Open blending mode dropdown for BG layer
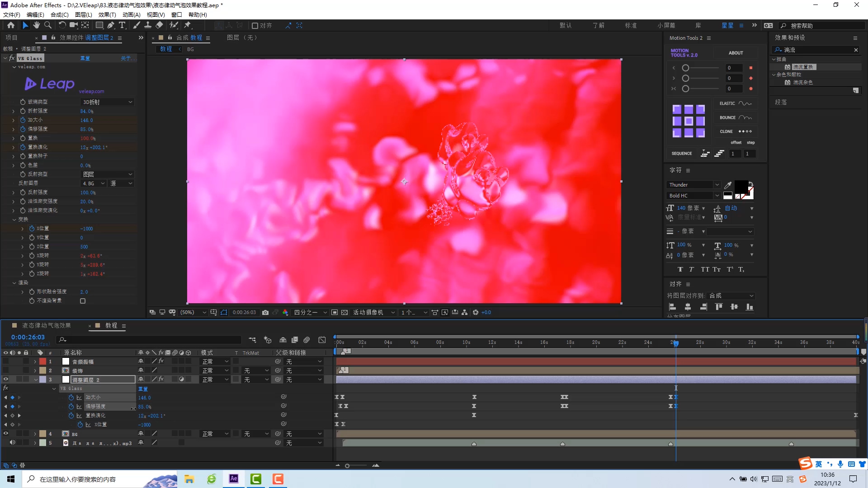The height and width of the screenshot is (488, 868). 215,434
